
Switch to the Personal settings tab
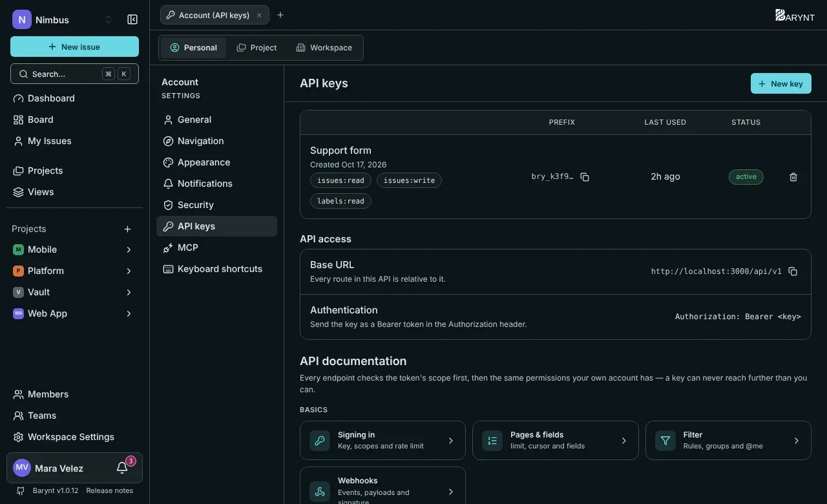(193, 48)
